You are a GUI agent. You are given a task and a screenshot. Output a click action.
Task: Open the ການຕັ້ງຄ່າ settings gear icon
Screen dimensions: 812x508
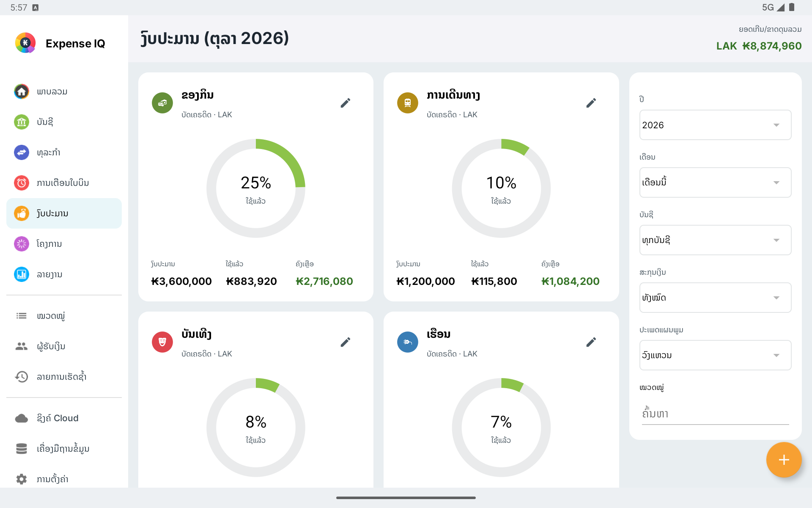pyautogui.click(x=22, y=479)
